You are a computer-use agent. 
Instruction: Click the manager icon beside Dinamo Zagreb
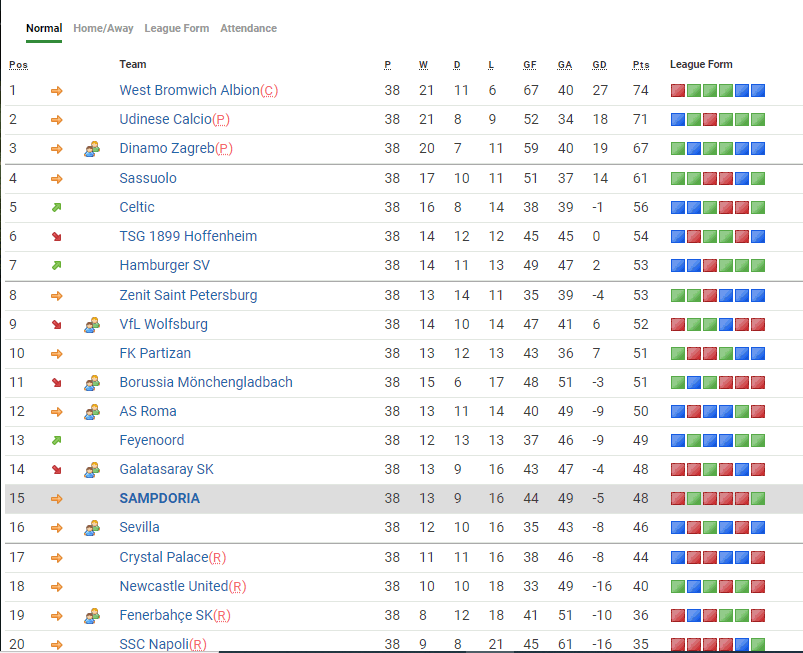coord(92,149)
